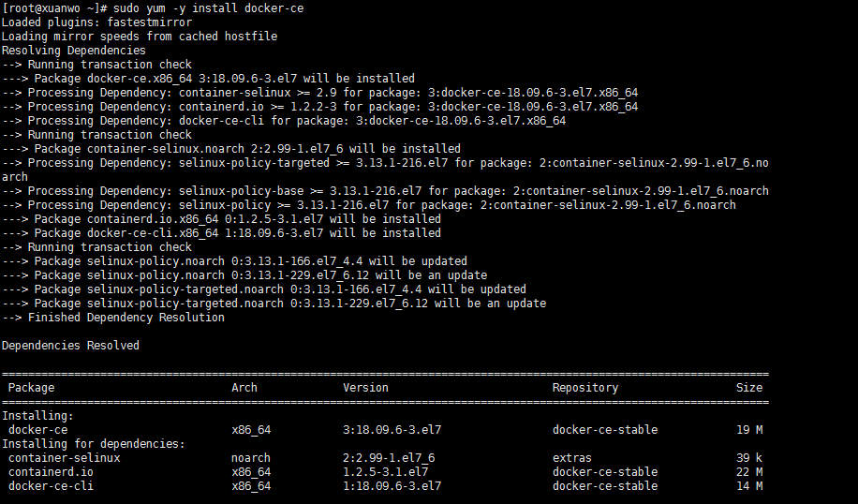Click the 'containerd.io >= 1.2.2-3' dependency line
The width and height of the screenshot is (858, 504).
319,107
